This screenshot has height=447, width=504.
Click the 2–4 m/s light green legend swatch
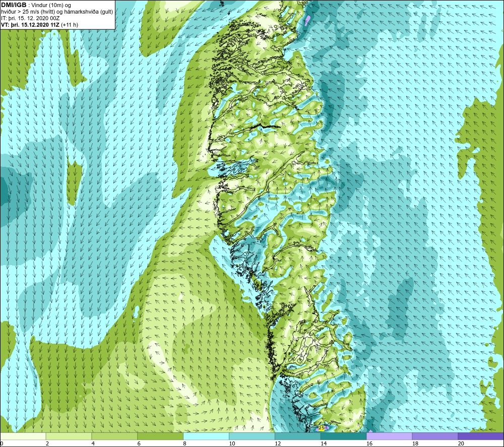(x=69, y=436)
